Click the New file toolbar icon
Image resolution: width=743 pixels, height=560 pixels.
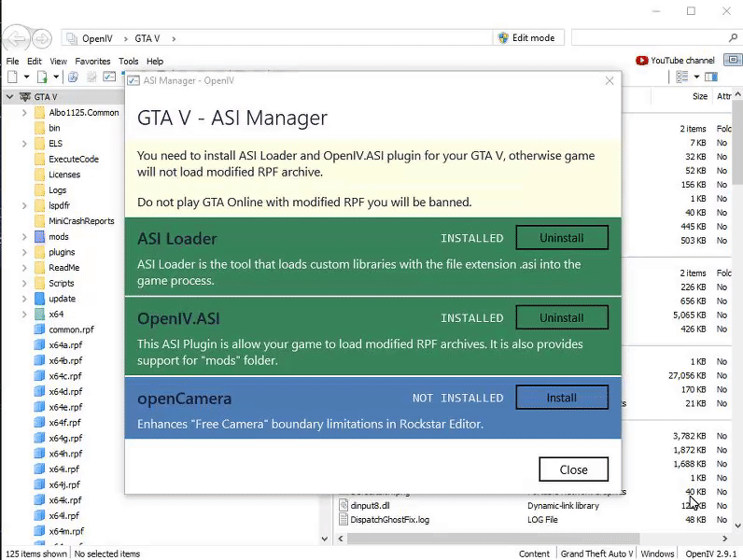pyautogui.click(x=13, y=77)
